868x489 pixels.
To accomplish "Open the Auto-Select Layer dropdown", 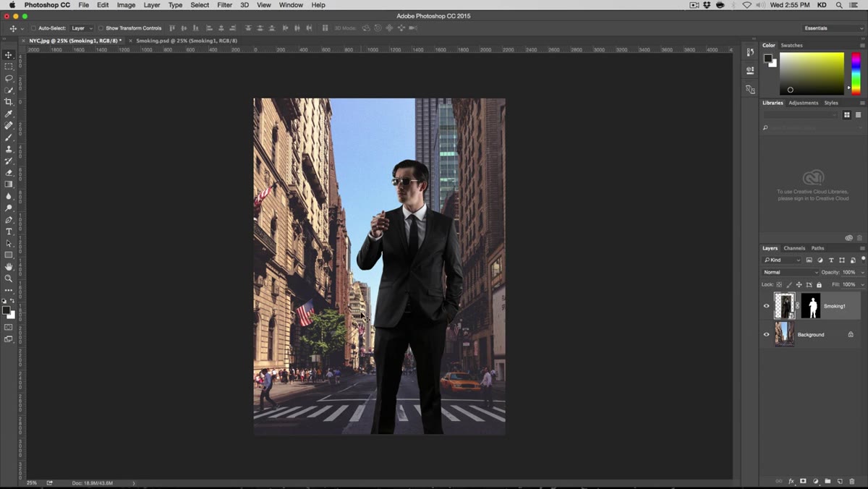I will pyautogui.click(x=81, y=28).
